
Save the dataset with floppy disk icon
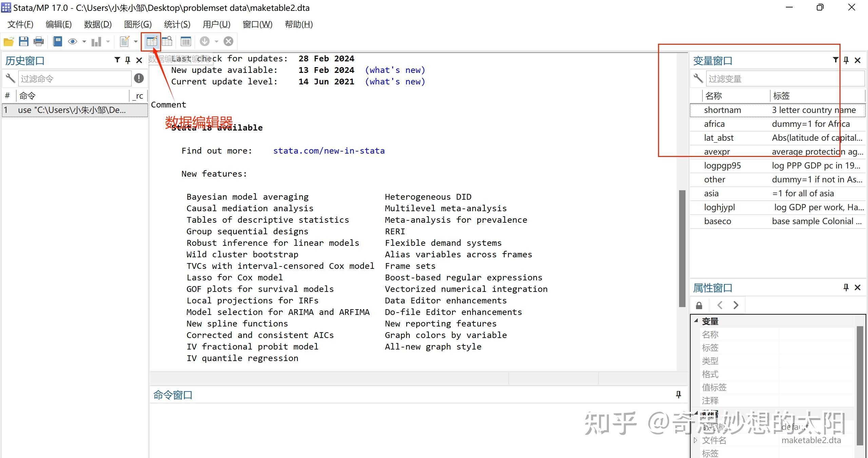[x=23, y=42]
